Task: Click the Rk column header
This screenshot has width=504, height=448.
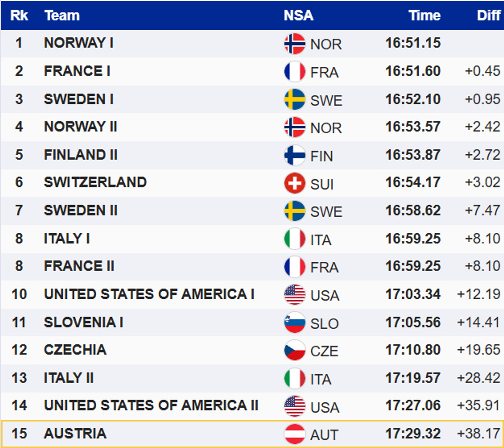Action: point(19,16)
